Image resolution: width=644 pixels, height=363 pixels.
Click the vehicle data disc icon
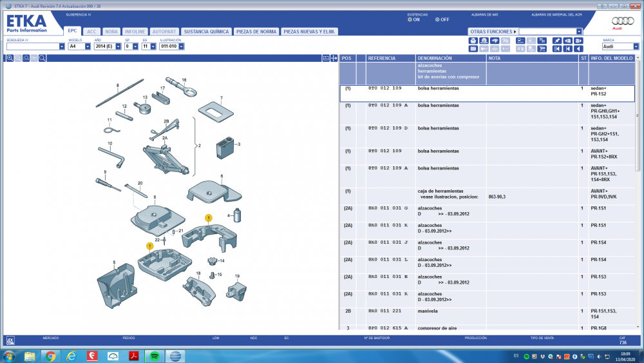click(484, 41)
